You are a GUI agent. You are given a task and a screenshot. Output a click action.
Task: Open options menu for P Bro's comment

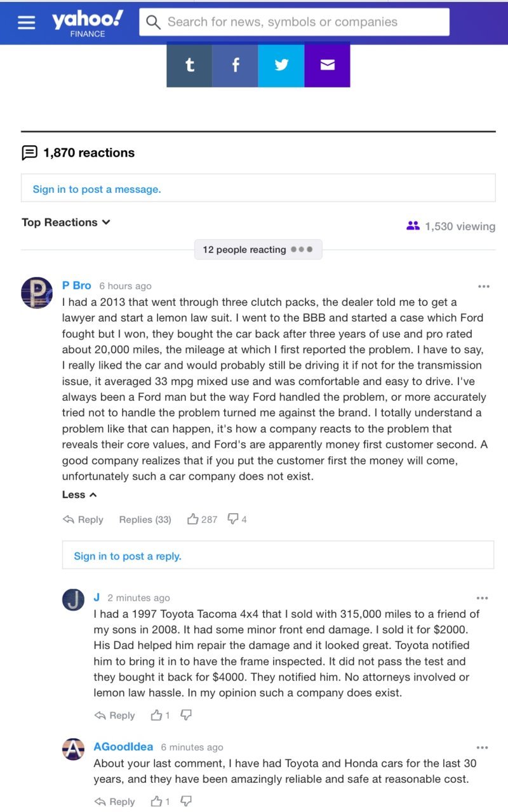tap(484, 287)
